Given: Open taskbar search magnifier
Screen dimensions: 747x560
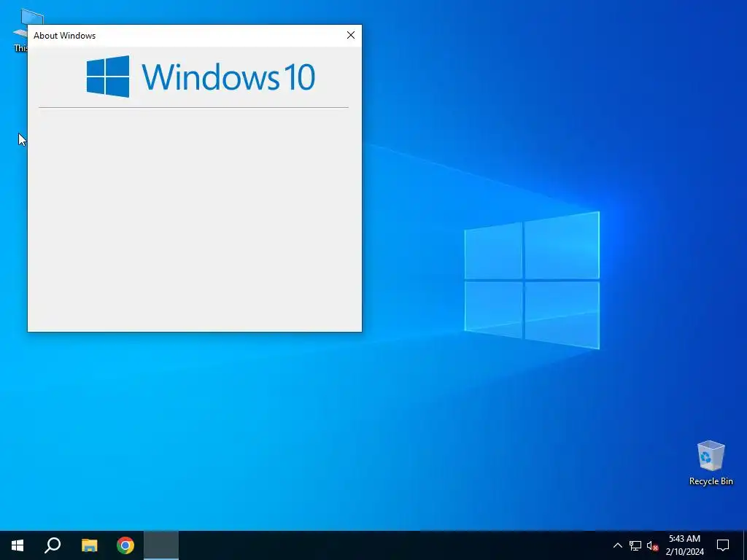Looking at the screenshot, I should click(x=53, y=545).
